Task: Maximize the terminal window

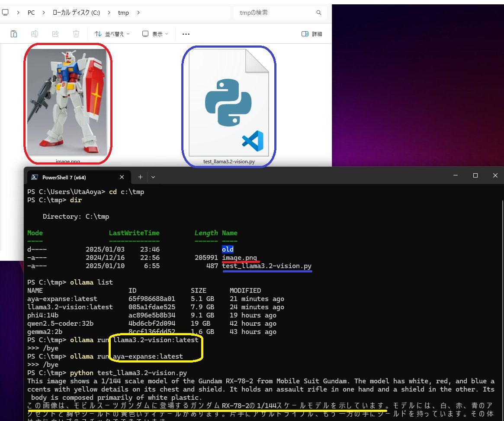Action: [x=475, y=175]
